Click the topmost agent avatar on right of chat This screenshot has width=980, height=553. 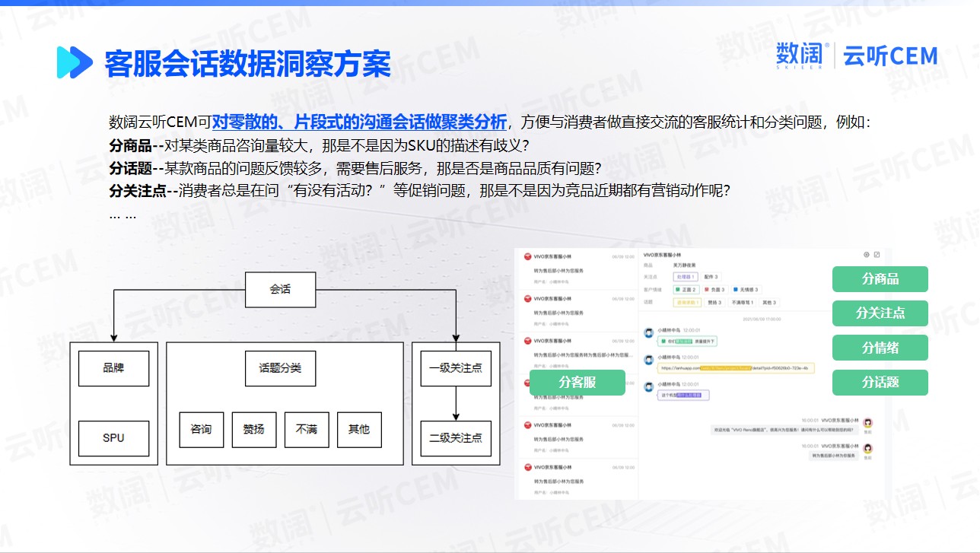pos(868,422)
